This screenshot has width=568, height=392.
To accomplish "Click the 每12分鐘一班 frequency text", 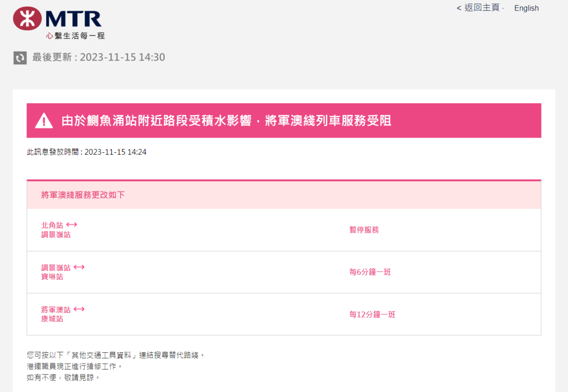I will point(372,314).
